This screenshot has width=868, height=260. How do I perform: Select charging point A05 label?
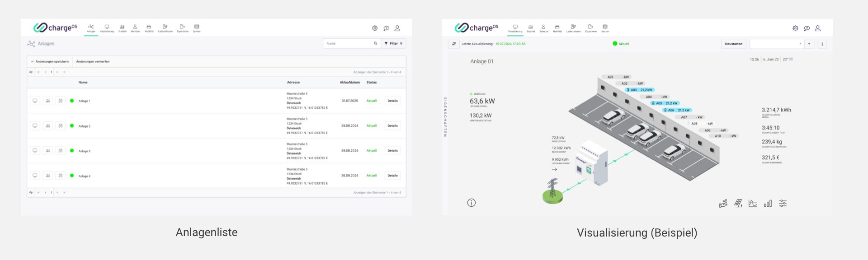coord(665,103)
